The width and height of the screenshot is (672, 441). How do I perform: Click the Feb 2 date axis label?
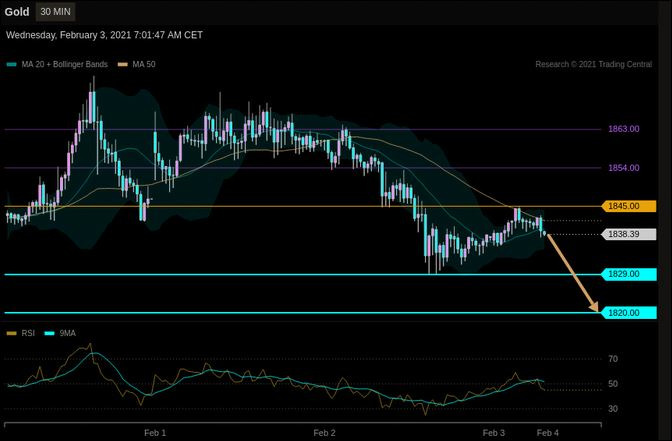(x=324, y=433)
